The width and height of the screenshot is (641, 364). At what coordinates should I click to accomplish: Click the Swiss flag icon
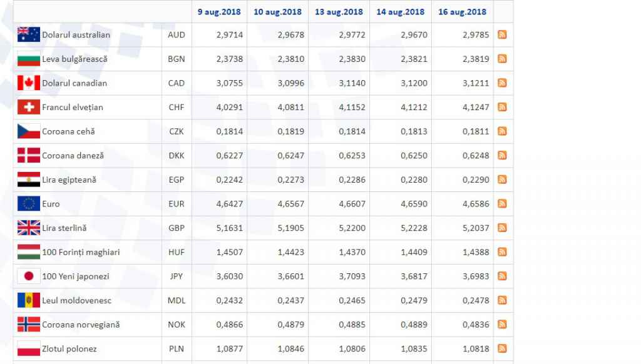click(x=29, y=107)
